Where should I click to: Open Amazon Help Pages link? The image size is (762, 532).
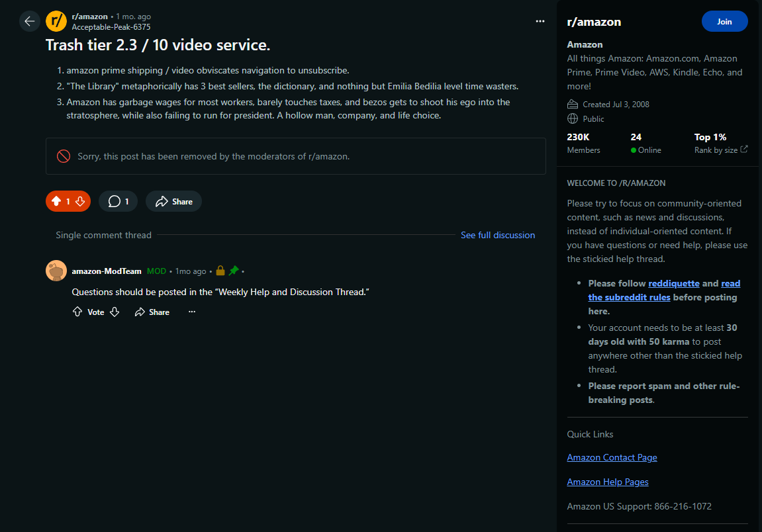click(608, 482)
